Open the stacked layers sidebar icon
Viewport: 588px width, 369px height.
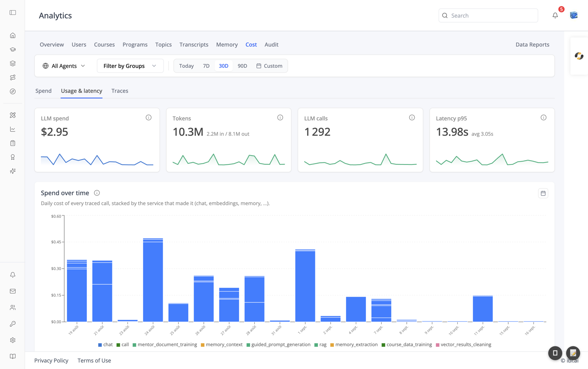13,63
